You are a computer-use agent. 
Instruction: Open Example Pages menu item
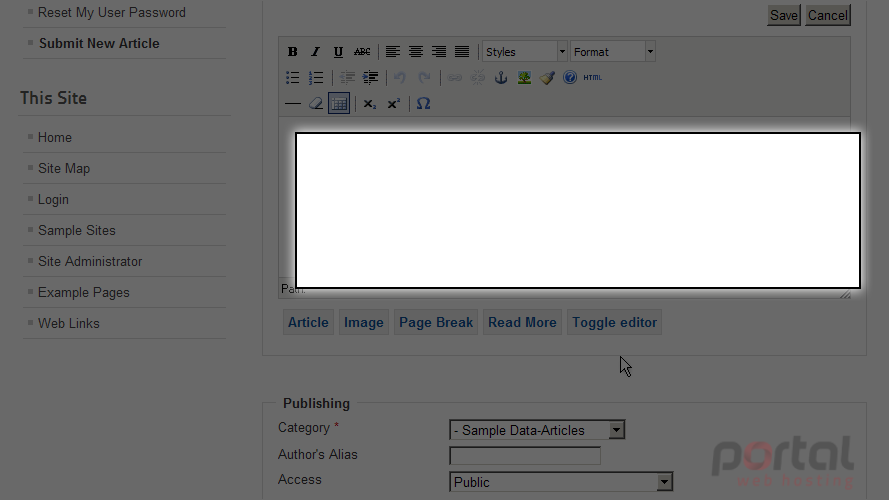coord(84,293)
